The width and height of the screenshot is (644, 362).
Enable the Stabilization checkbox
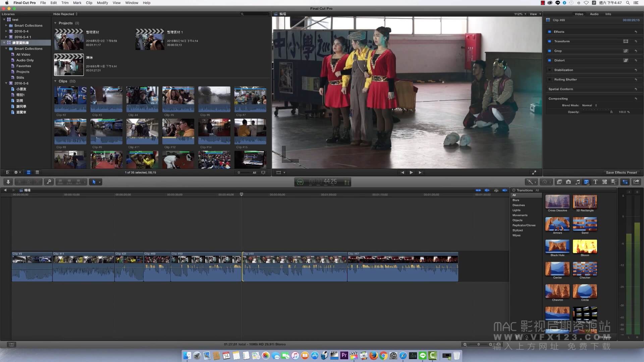(549, 70)
